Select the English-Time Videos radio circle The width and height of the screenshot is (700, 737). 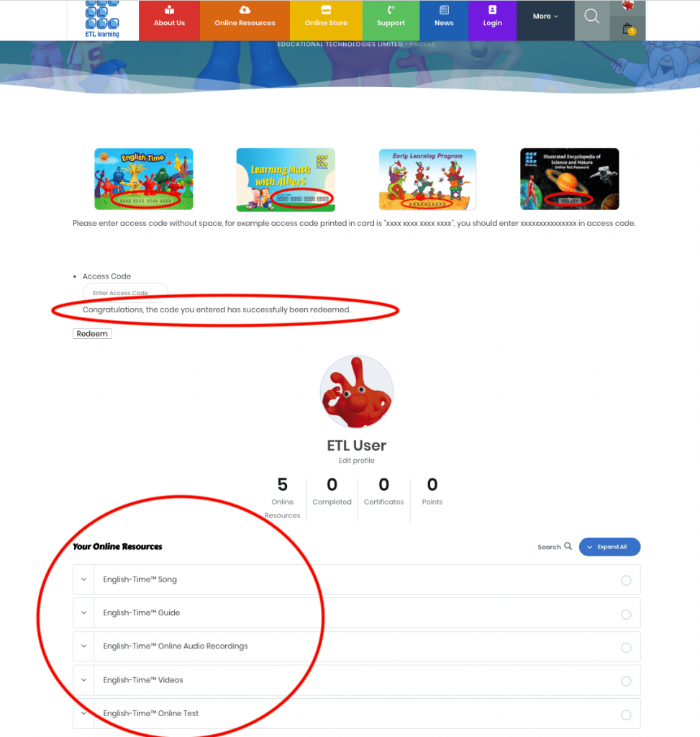pos(626,681)
